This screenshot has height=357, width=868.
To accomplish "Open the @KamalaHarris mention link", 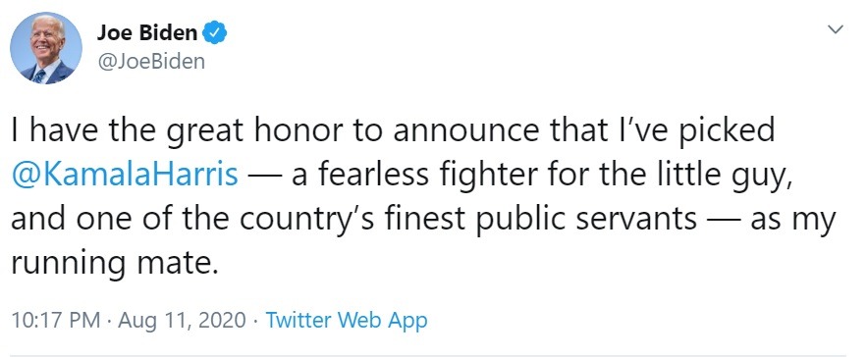I will (x=125, y=176).
